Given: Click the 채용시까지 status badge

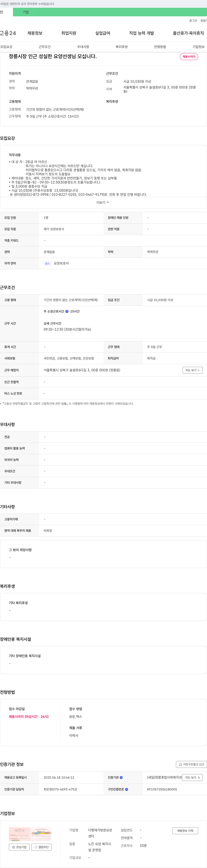Looking at the screenshot, I should point(189,57).
